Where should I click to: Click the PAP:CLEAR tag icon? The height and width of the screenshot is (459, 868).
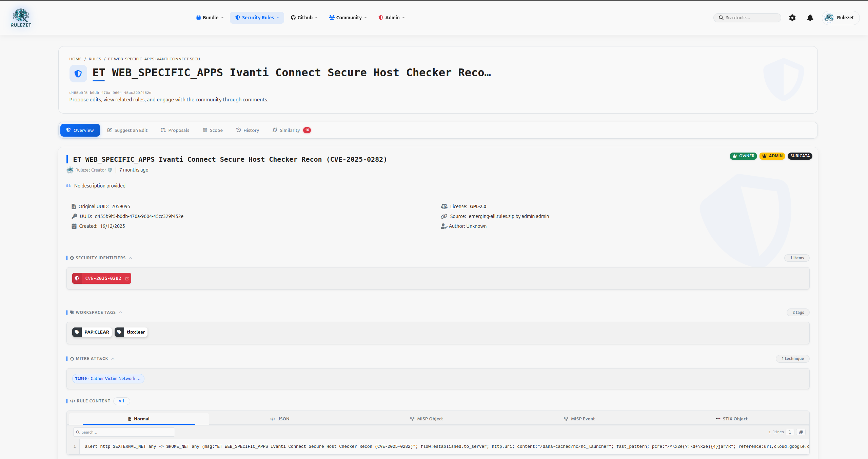point(77,332)
